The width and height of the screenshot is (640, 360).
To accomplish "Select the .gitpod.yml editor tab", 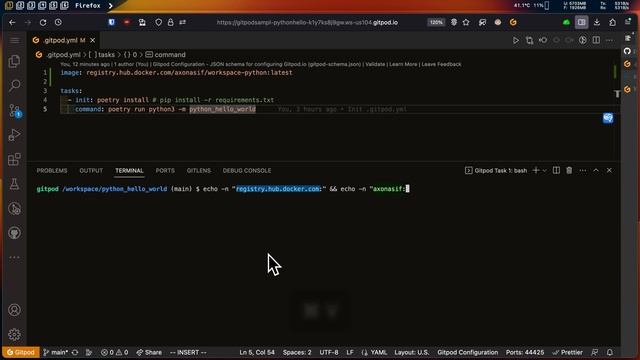I will [x=63, y=40].
